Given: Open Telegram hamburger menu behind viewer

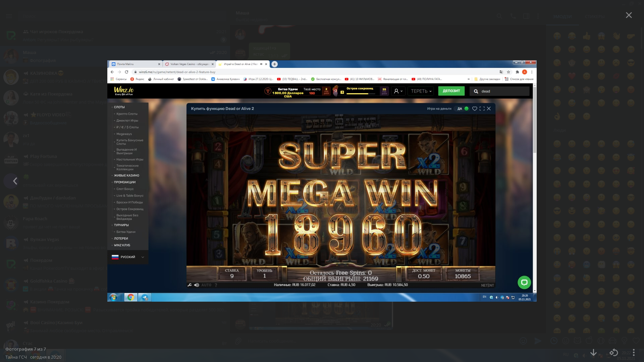Looking at the screenshot, I should (9, 16).
